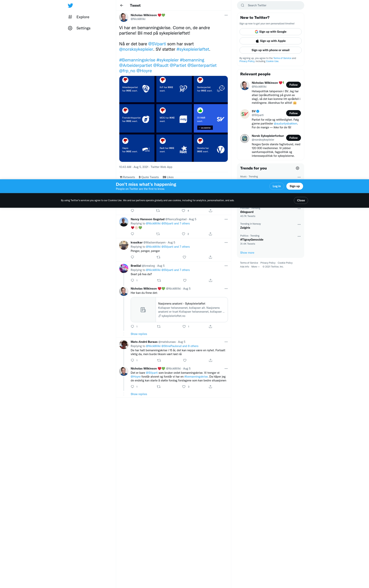The image size is (369, 588).
Task: Go back using the arrow icon
Action: [121, 5]
